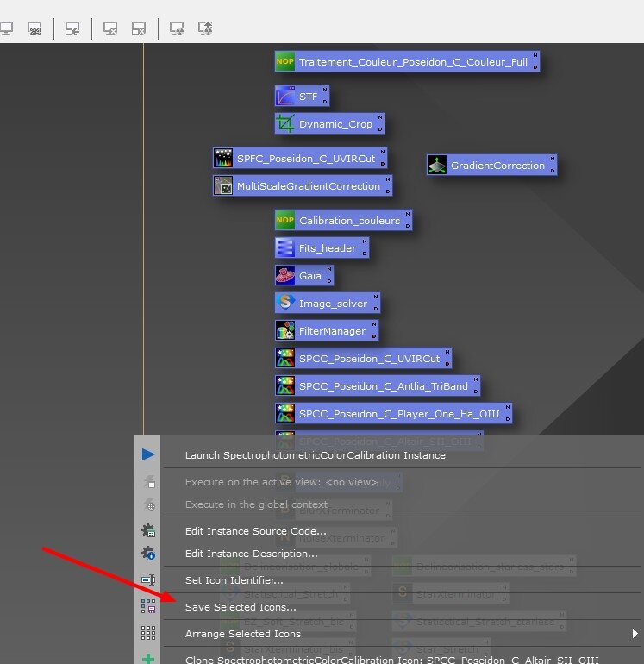
Task: Open Edit Instance Source Code
Action: click(x=256, y=531)
